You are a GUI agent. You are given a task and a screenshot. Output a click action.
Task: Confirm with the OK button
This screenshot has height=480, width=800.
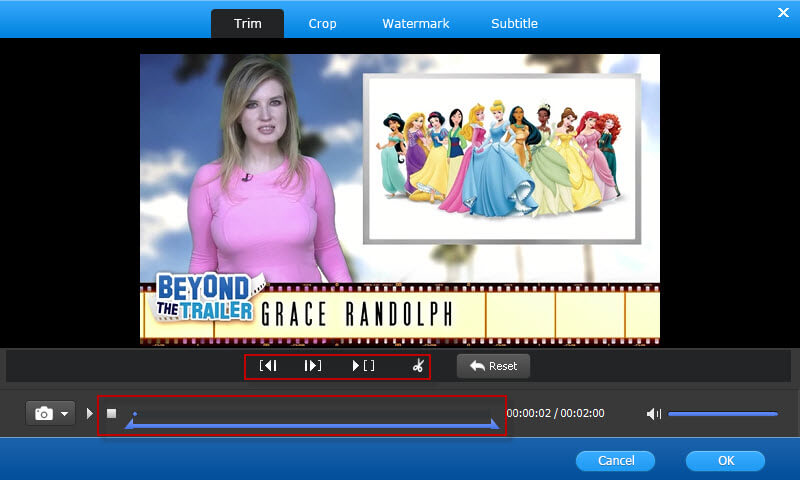click(x=726, y=461)
